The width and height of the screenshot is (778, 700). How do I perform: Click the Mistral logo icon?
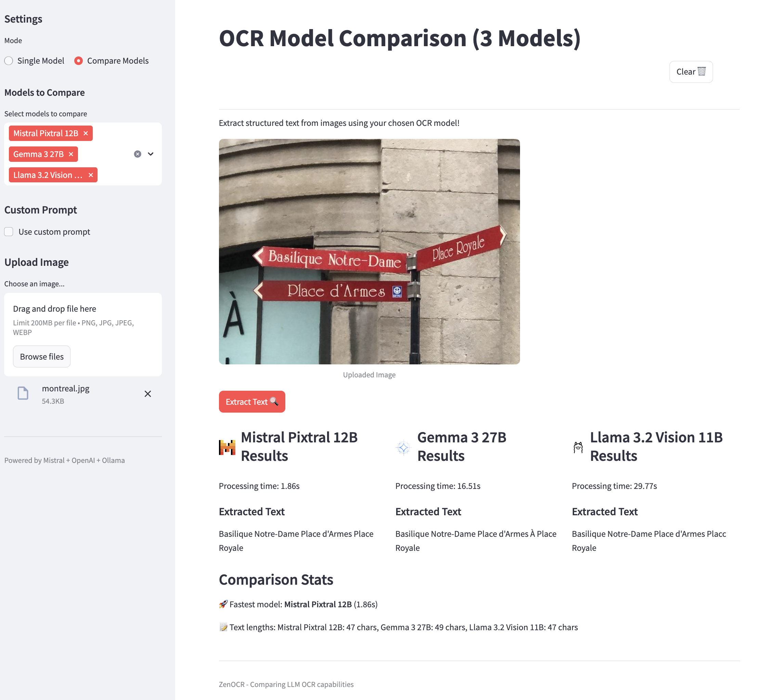(227, 447)
